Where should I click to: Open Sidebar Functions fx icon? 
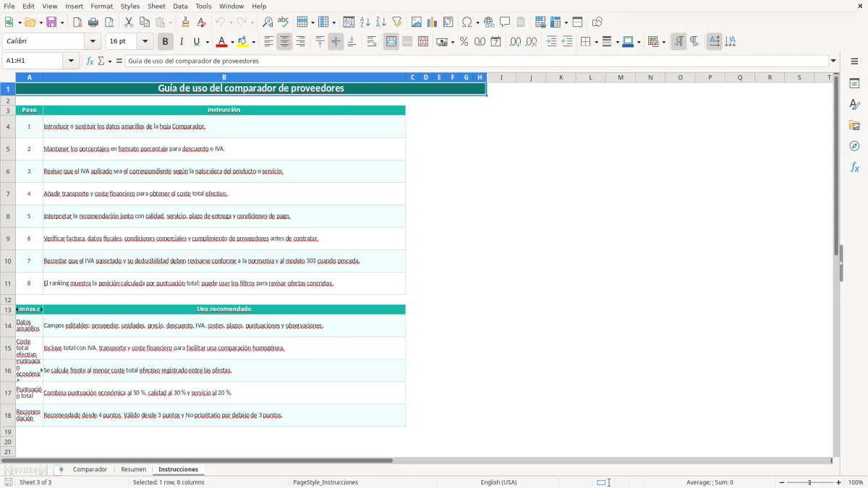[854, 167]
